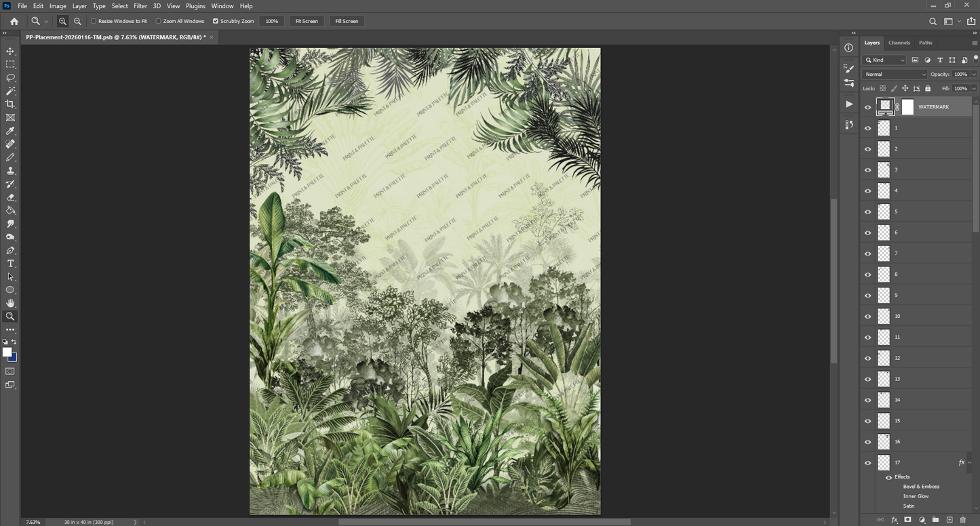Collapse layer 17 effects list
980x526 pixels.
click(969, 463)
